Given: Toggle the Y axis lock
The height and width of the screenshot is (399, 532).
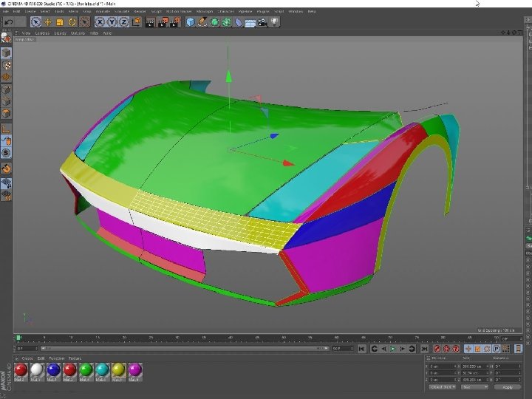Looking at the screenshot, I should (112, 22).
